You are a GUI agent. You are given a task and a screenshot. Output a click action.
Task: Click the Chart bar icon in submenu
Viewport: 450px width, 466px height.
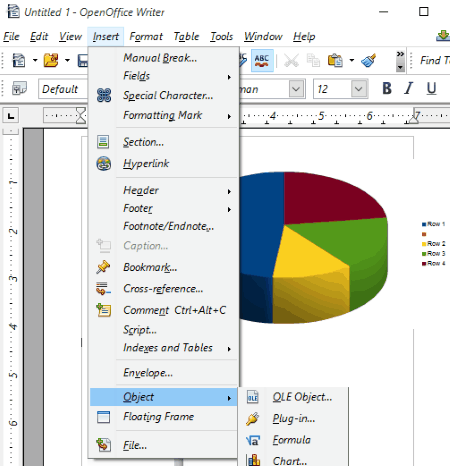coord(253,460)
